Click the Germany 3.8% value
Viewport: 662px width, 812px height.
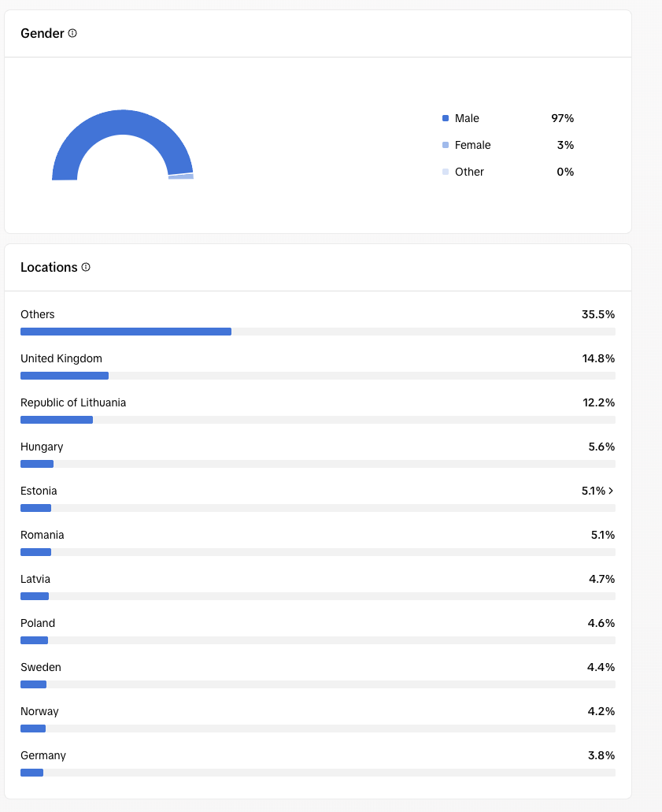[x=601, y=755]
